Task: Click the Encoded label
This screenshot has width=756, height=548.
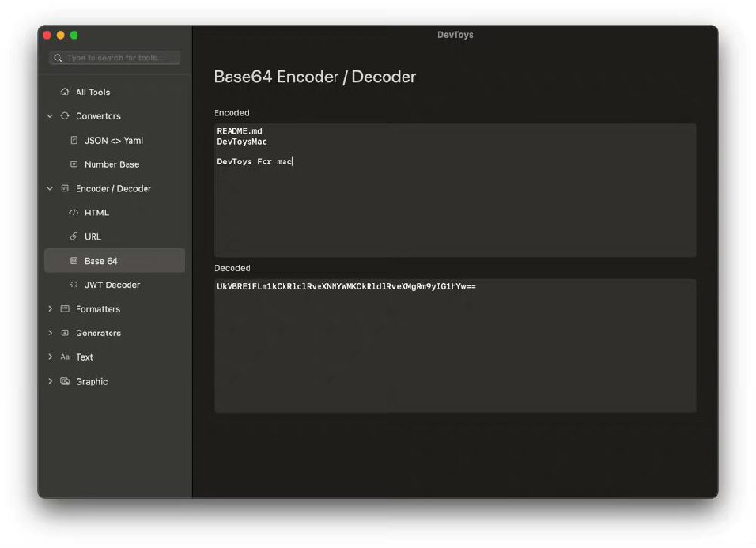Action: click(x=232, y=112)
